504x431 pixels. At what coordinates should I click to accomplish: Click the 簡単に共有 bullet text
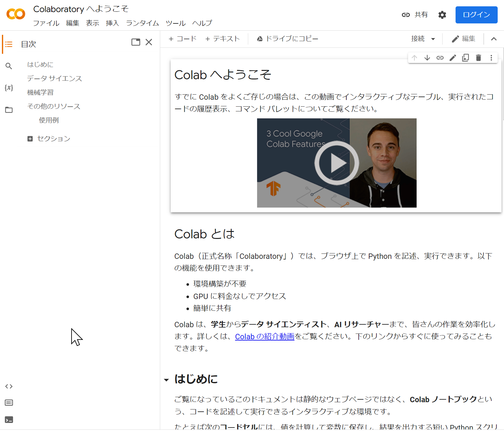(x=212, y=308)
